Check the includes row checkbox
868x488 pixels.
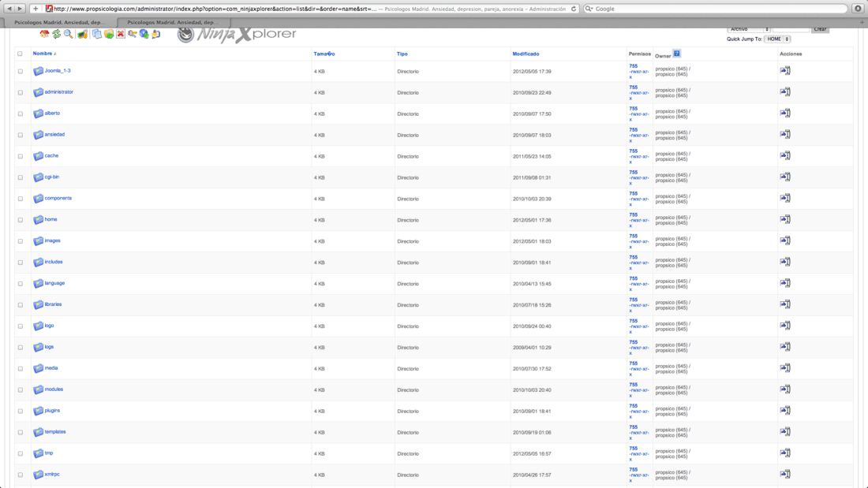tap(21, 263)
